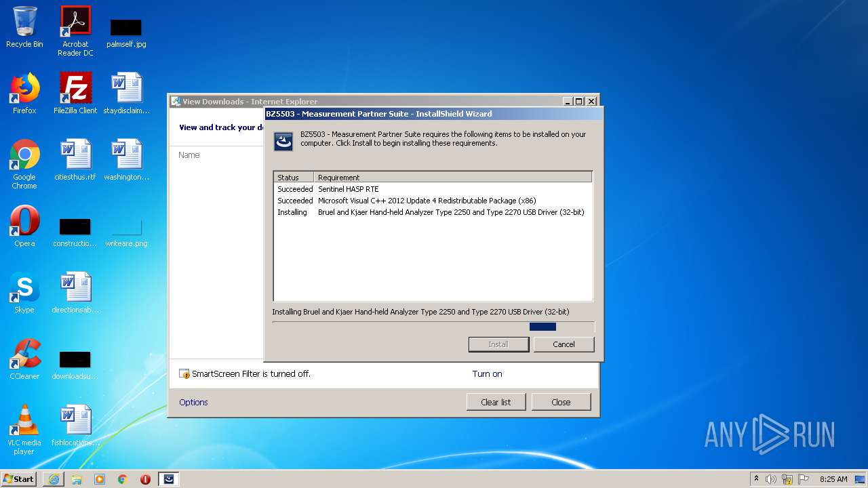Open the Skype desktop shortcut
This screenshot has width=868, height=488.
pos(24,293)
